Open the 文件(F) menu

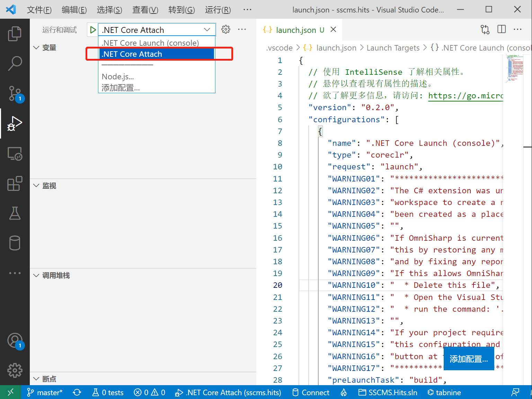39,10
